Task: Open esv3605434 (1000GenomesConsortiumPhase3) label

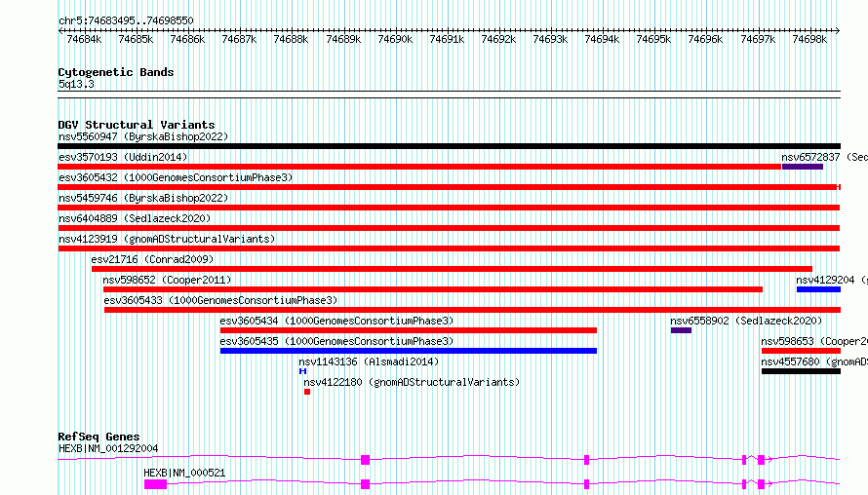Action: click(x=336, y=321)
